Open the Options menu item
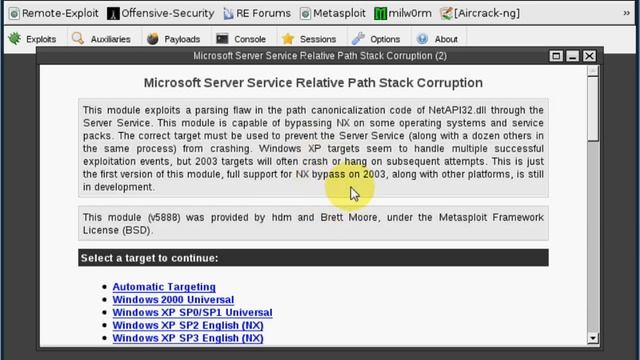The height and width of the screenshot is (360, 640). [376, 39]
